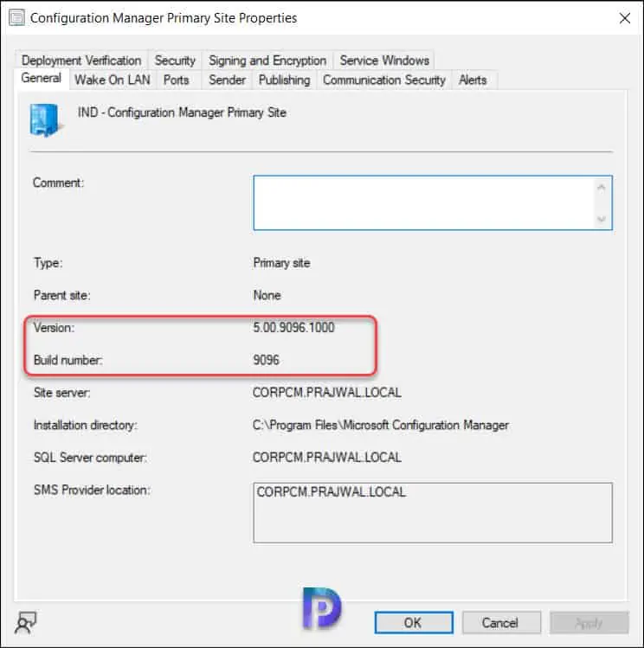The image size is (644, 648).
Task: Switch to the Security tab
Action: coord(175,61)
